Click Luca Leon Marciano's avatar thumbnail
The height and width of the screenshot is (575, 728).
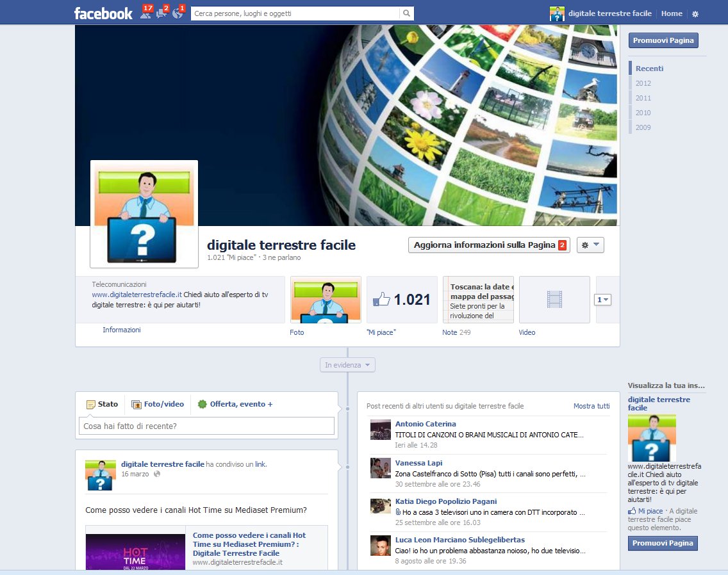[x=380, y=546]
